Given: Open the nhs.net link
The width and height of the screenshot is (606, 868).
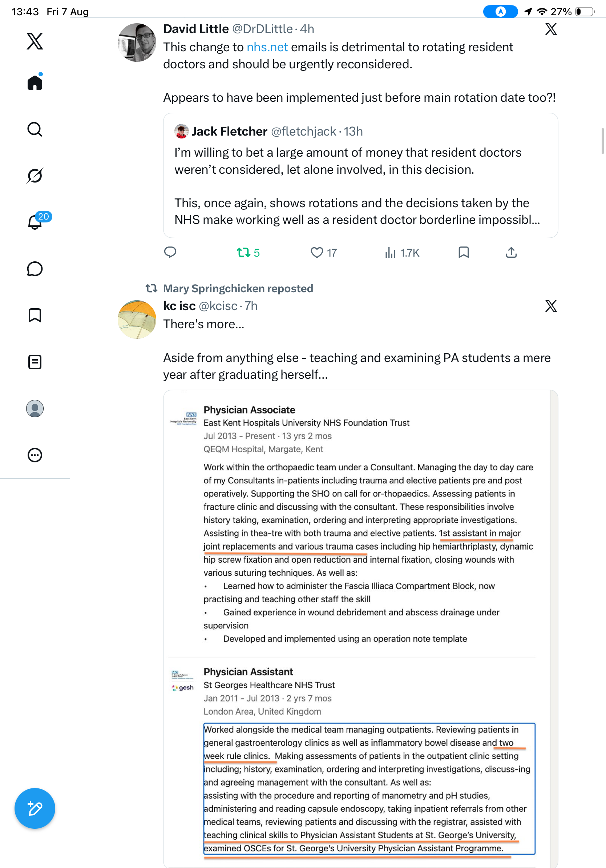Looking at the screenshot, I should click(x=267, y=47).
